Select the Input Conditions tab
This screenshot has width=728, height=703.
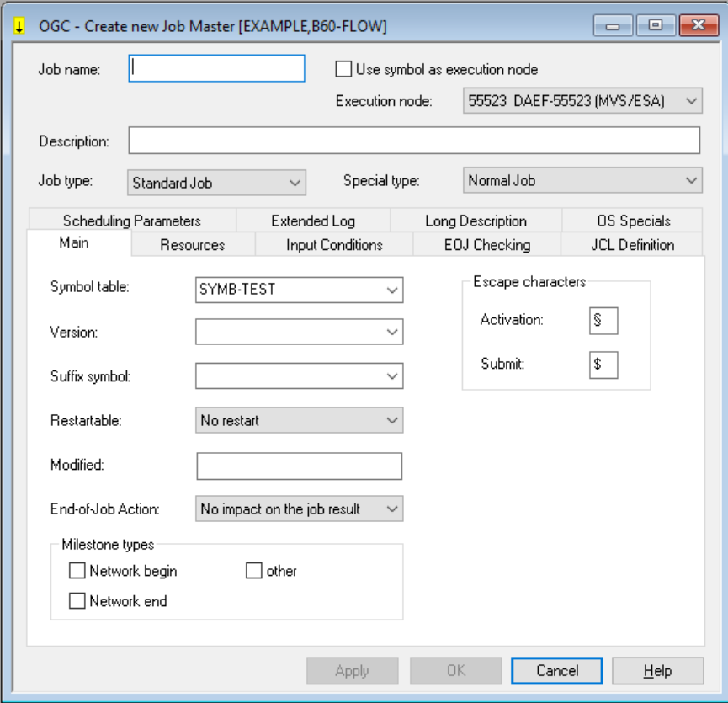(334, 245)
